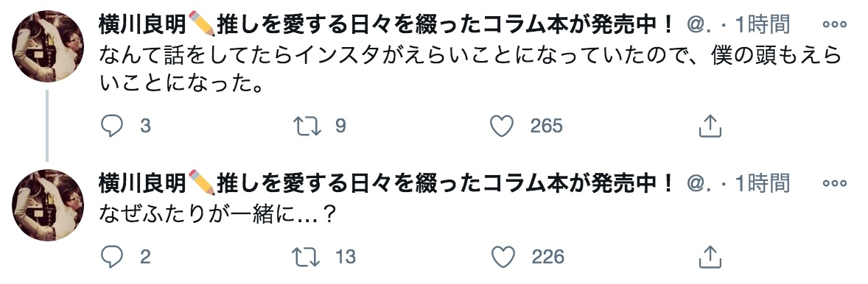Click the @. handle on first tweet

702,26
